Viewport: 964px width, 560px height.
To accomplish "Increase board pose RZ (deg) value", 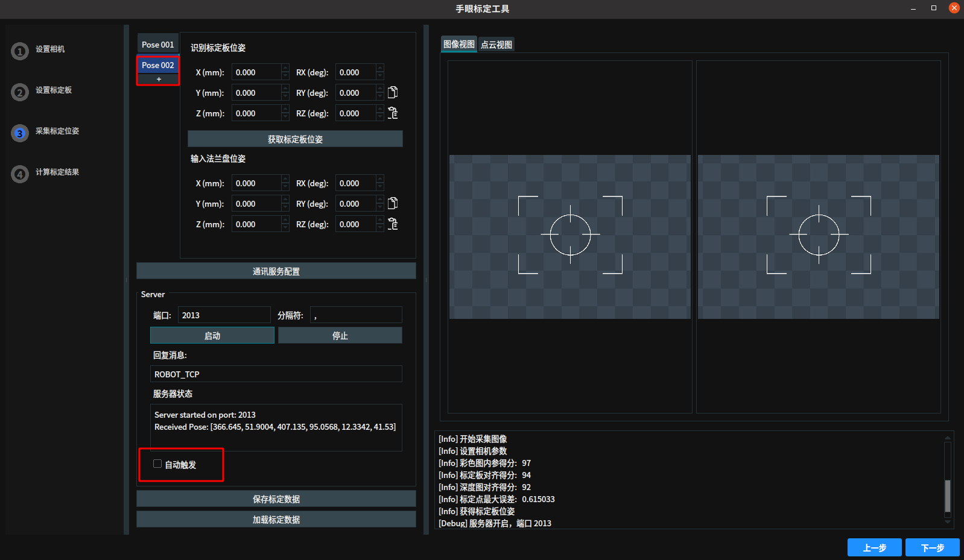I will 380,109.
